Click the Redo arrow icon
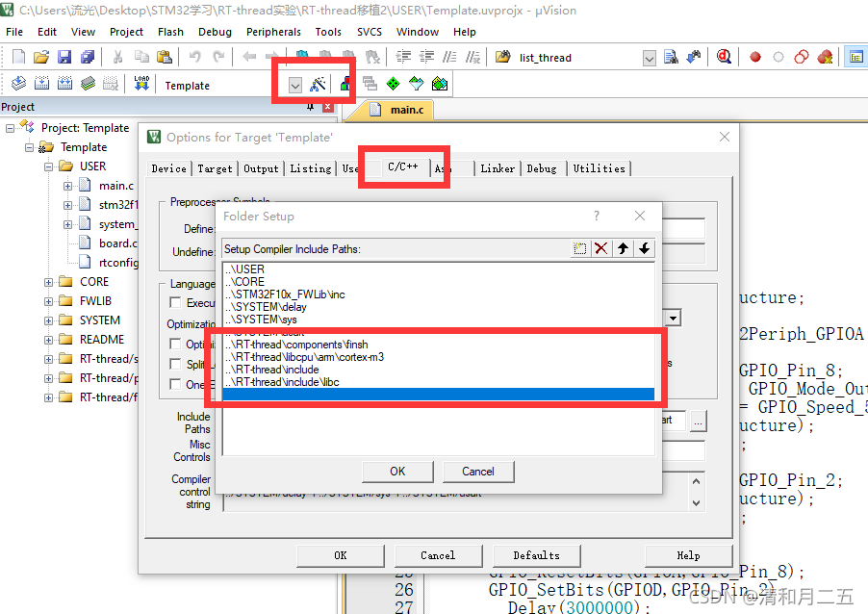868x614 pixels. tap(218, 57)
